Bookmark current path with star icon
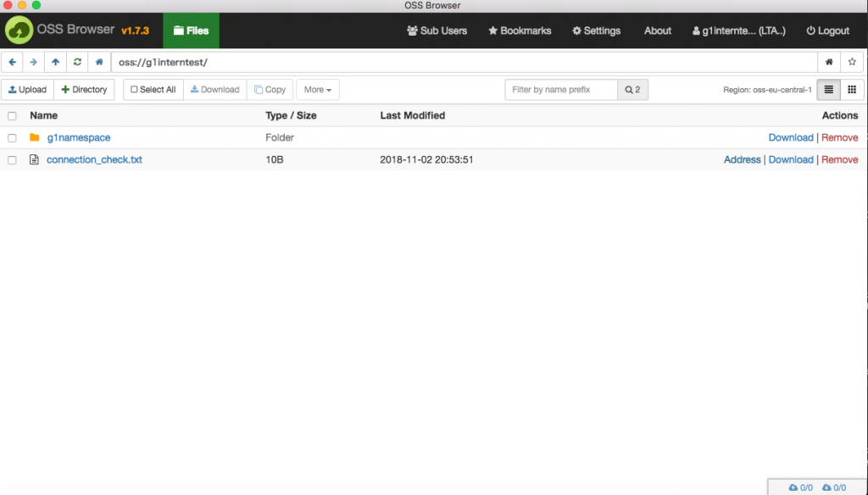Screen dimensions: 868x495 point(852,62)
